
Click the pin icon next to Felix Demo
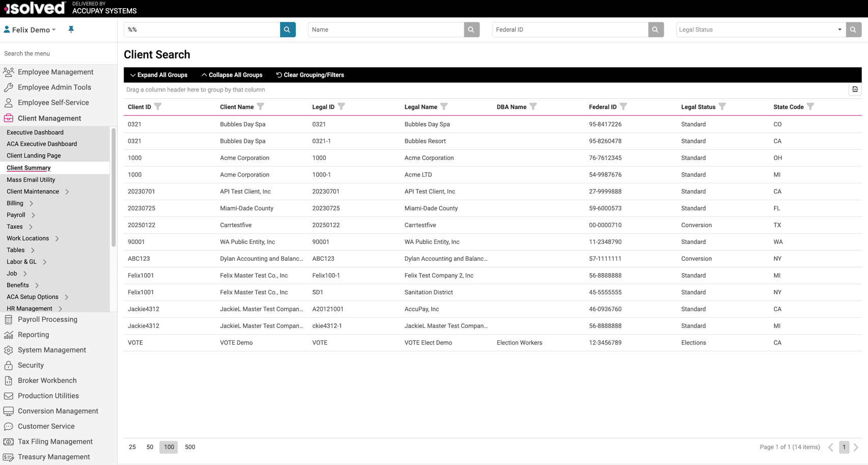[71, 30]
